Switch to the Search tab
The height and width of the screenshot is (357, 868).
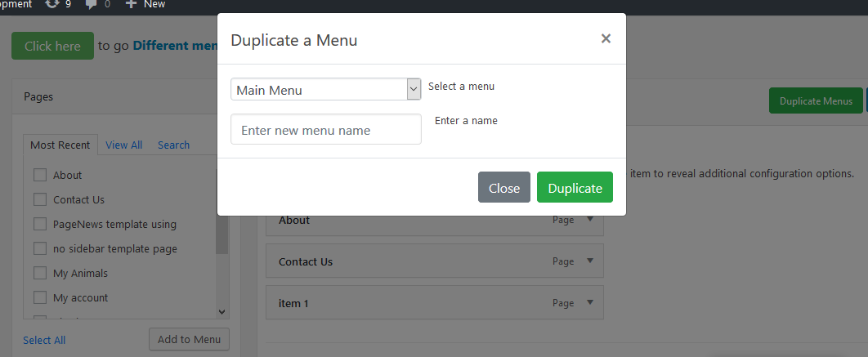tap(173, 145)
